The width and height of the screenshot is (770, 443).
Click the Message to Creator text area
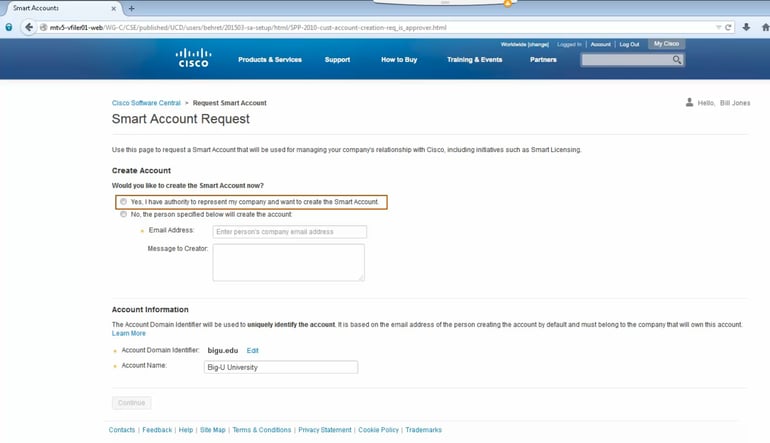(x=288, y=262)
